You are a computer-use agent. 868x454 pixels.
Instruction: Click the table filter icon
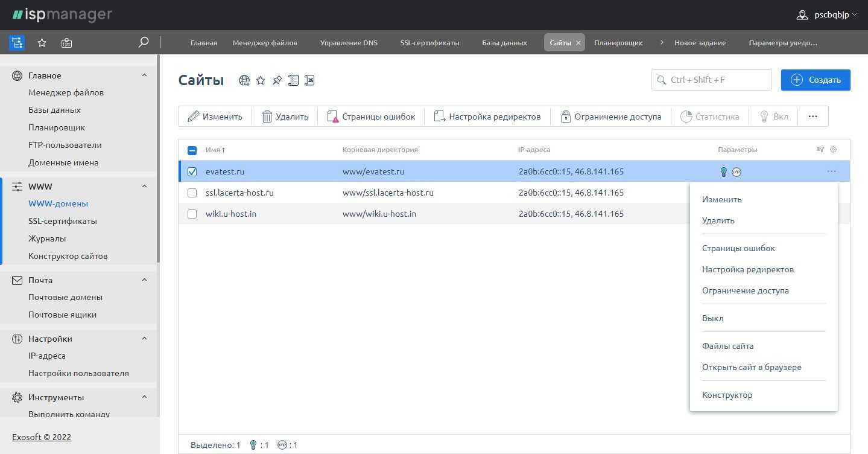(820, 150)
